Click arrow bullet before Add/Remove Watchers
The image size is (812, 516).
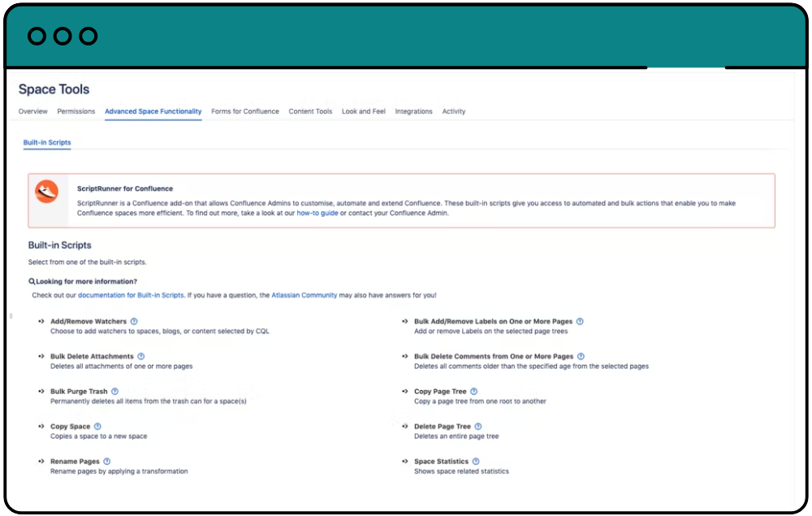41,321
